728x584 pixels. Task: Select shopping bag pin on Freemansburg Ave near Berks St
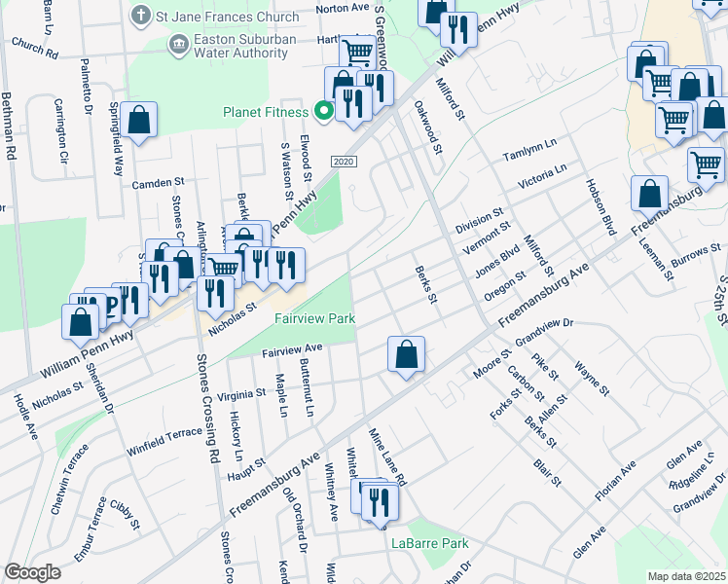[406, 356]
